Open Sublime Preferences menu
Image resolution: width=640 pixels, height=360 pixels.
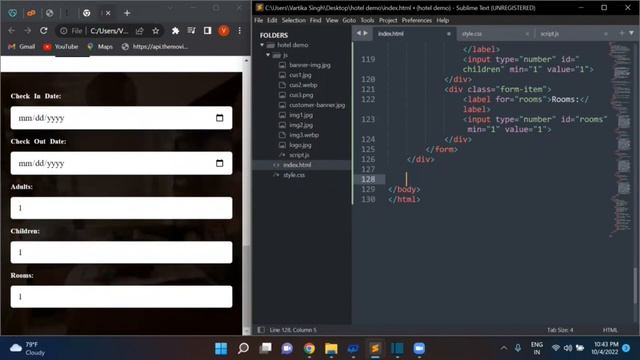416,20
